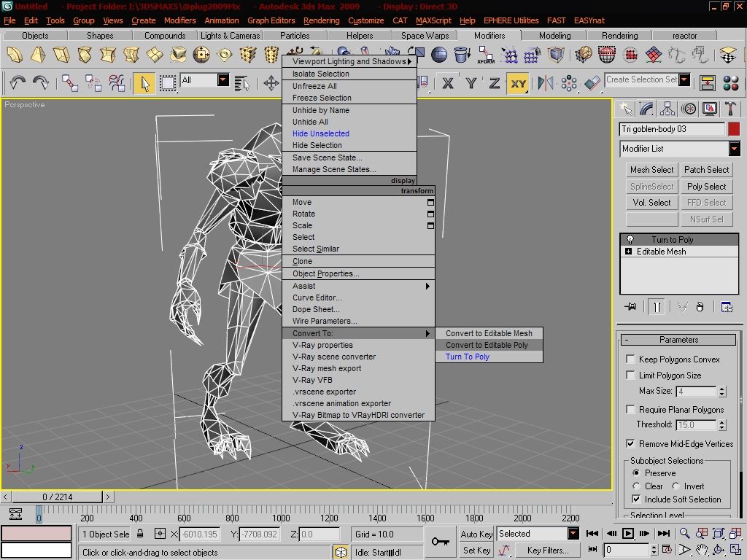The image size is (747, 560).
Task: Click the Array tool icon
Action: [x=569, y=83]
